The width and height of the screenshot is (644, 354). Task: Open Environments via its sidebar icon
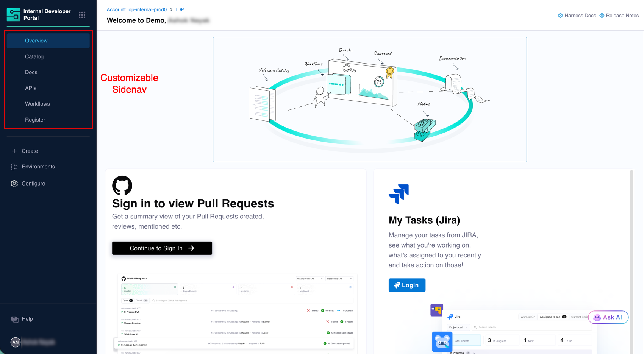coord(14,167)
